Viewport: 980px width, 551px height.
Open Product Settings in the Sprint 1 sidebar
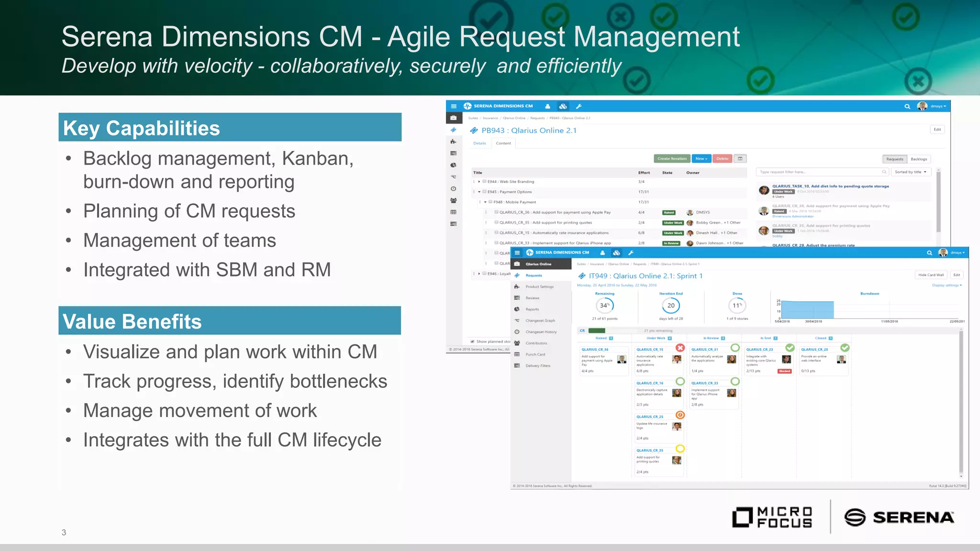click(541, 287)
